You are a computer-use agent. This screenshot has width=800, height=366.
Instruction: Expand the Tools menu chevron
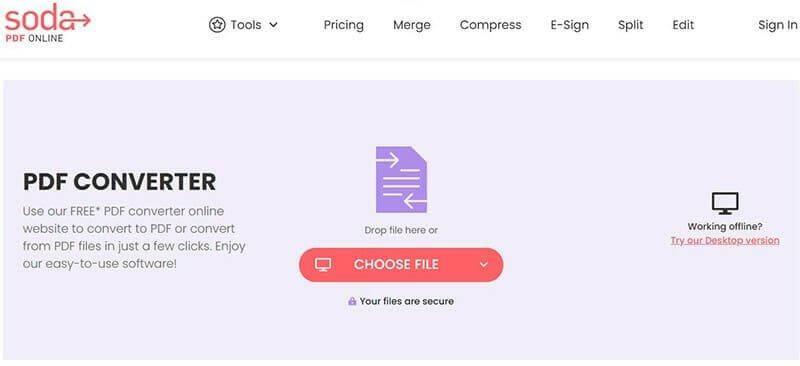point(273,25)
